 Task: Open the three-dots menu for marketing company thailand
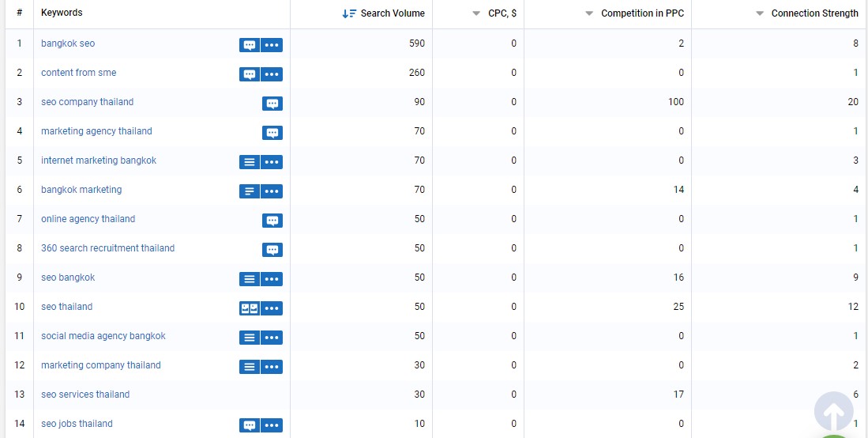click(271, 367)
